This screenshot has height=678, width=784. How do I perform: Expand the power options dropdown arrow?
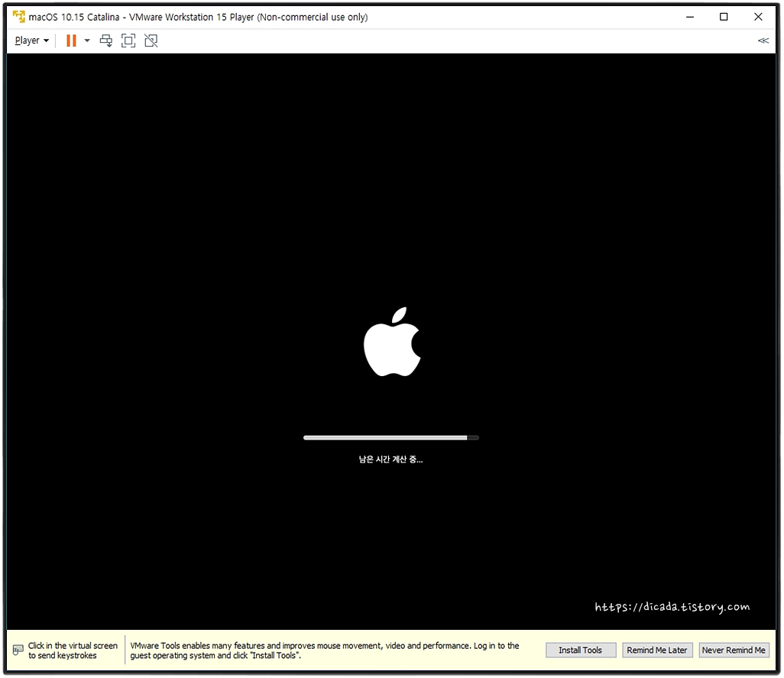[x=87, y=41]
